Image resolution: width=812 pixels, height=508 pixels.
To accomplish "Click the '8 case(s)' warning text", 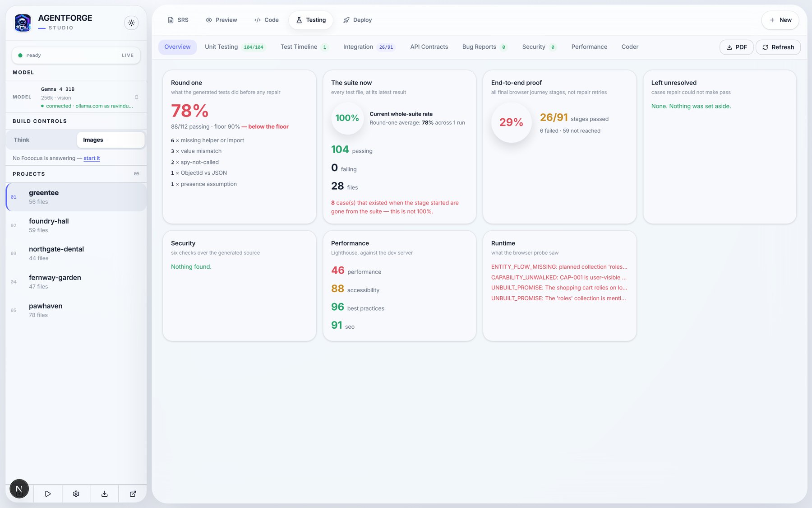I will point(395,207).
